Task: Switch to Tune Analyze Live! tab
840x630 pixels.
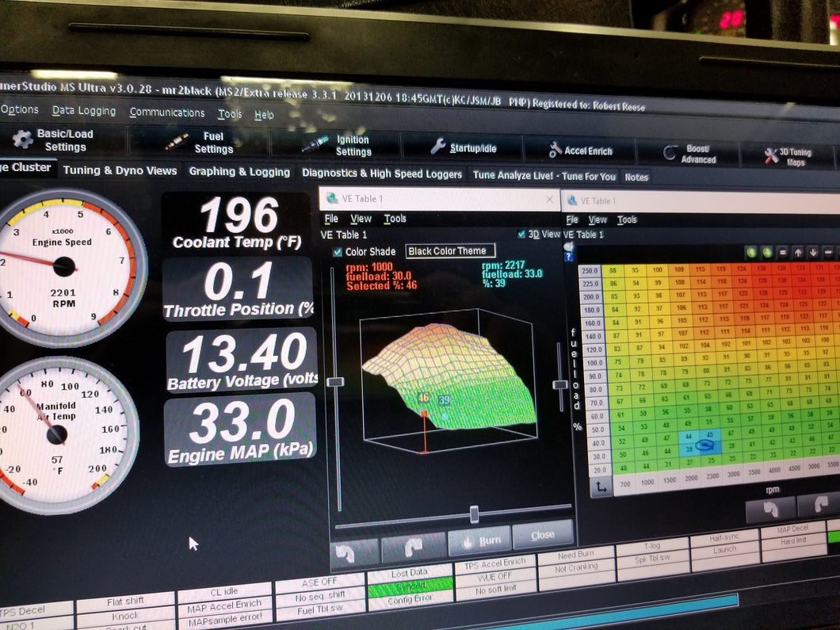Action: tap(544, 176)
